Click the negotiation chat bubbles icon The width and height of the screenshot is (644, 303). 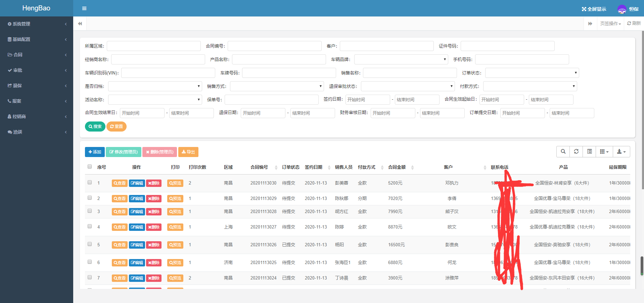[10, 132]
